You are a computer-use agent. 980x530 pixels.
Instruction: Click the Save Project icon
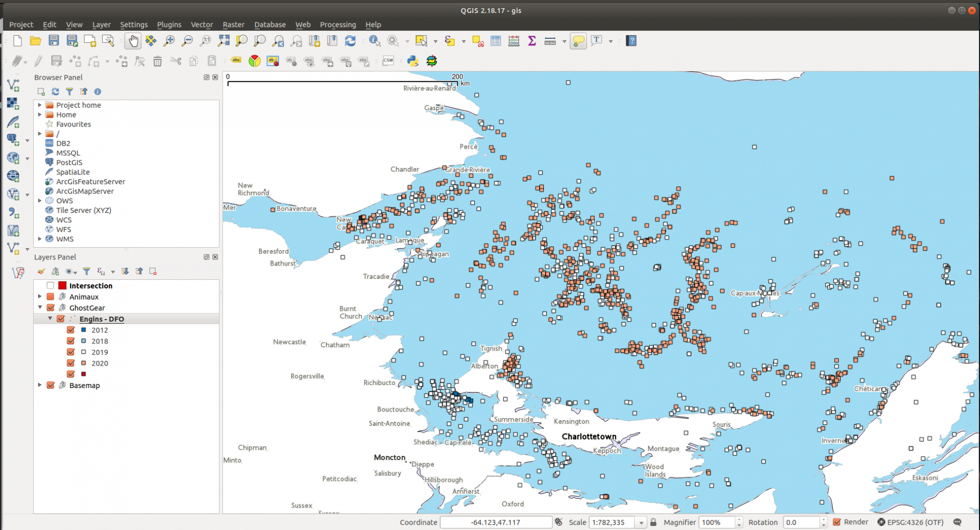[x=54, y=41]
